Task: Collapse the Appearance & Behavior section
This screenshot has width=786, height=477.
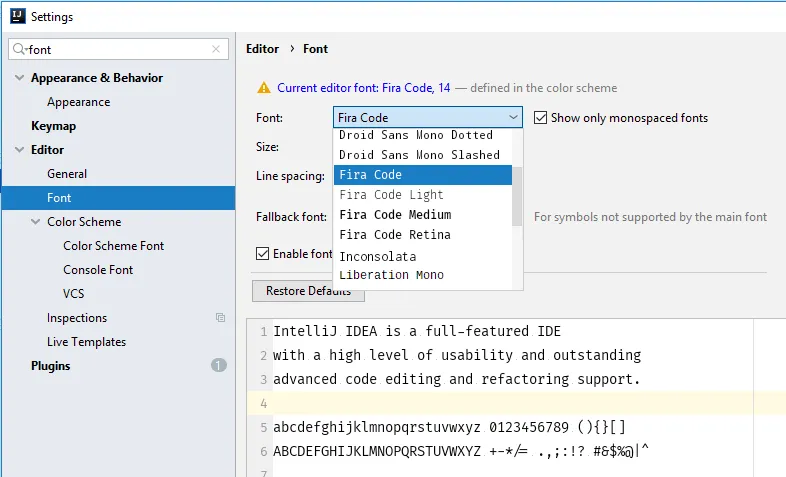Action: coord(20,78)
